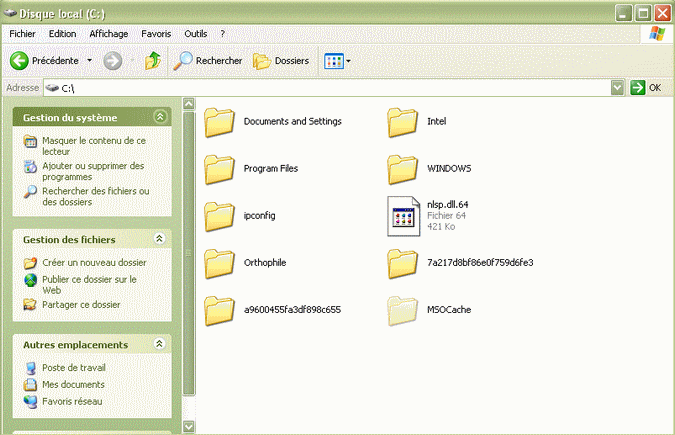This screenshot has width=675, height=435.
Task: Open the ? help menu
Action: pos(223,34)
